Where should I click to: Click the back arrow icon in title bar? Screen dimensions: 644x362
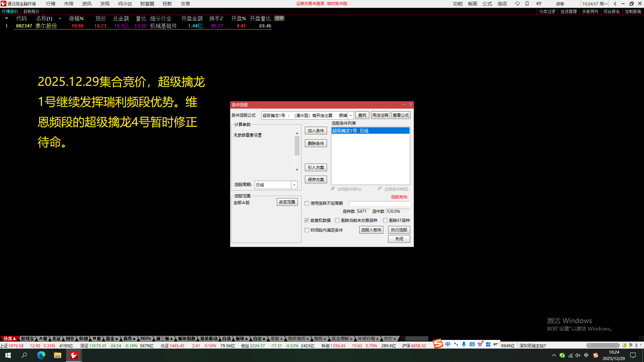click(615, 4)
